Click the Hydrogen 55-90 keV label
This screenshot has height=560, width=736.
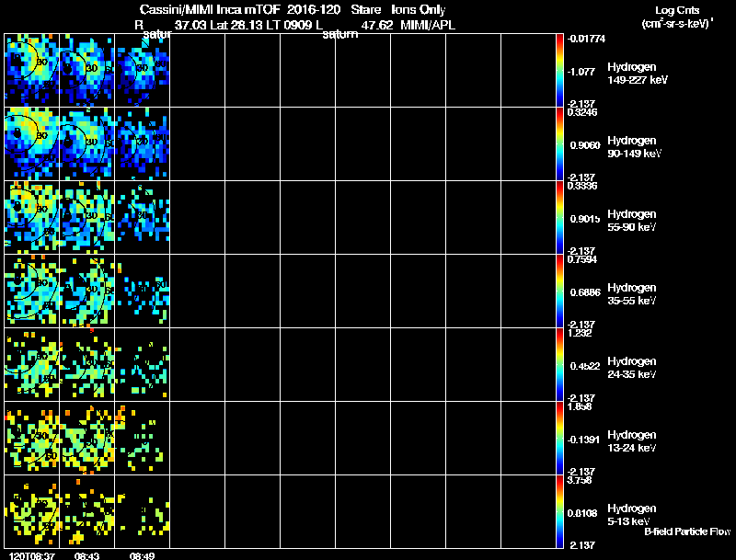tap(632, 219)
